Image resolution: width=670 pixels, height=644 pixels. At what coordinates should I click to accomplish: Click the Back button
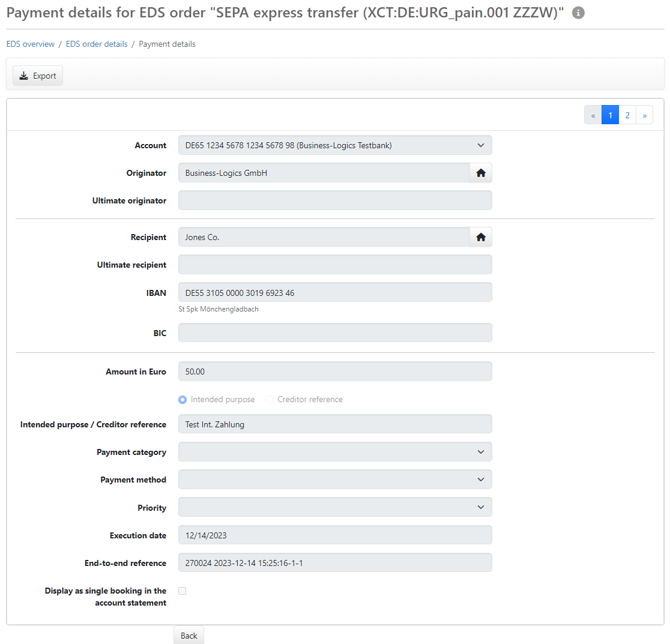click(x=189, y=636)
